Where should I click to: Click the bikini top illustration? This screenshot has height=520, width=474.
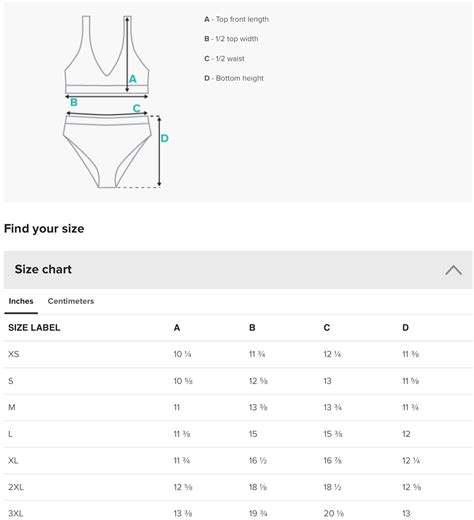pyautogui.click(x=107, y=55)
